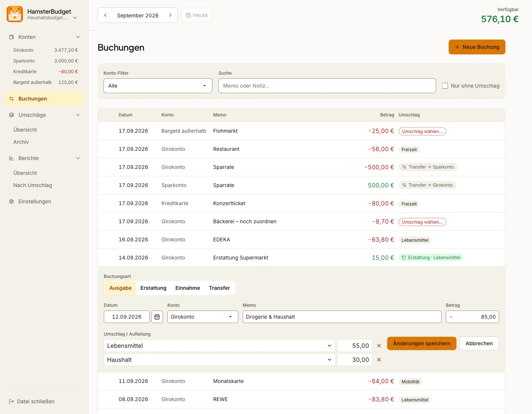This screenshot has height=414, width=532.
Task: Save with Änderungen speichern
Action: (422, 343)
